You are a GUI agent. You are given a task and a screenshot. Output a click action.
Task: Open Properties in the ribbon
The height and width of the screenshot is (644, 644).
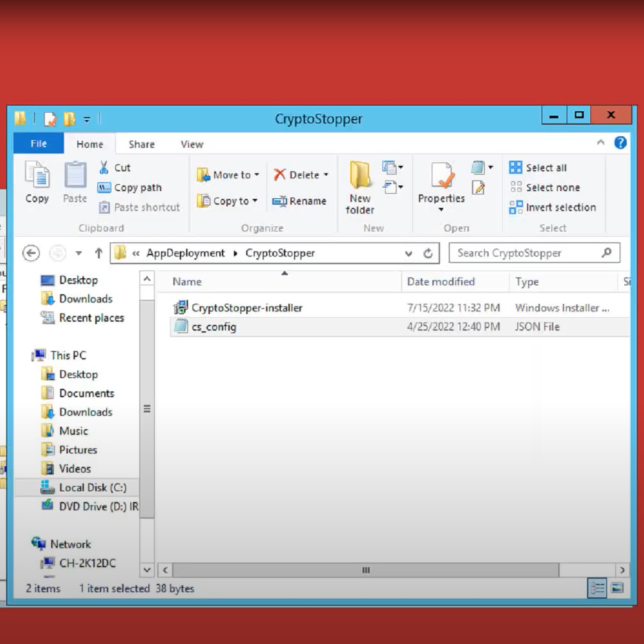pos(441,182)
